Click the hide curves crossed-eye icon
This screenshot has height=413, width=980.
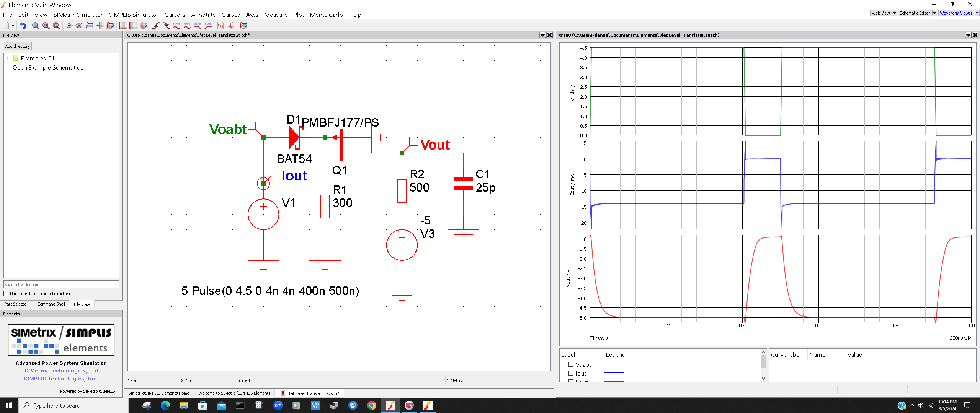[79, 26]
